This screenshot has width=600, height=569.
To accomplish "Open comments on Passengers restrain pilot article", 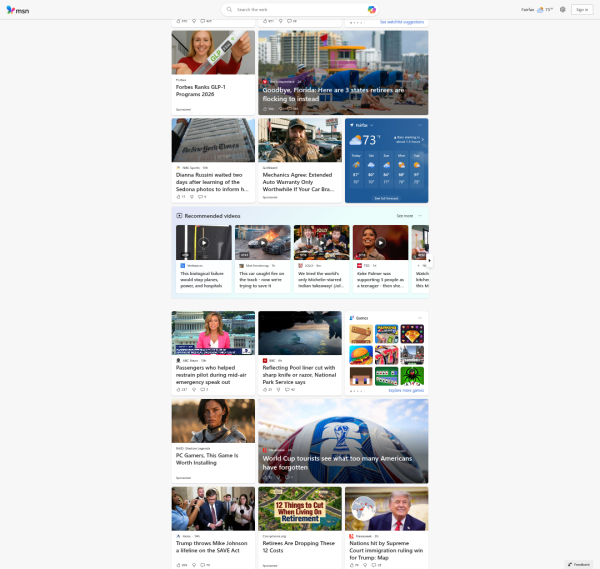I will (x=202, y=390).
